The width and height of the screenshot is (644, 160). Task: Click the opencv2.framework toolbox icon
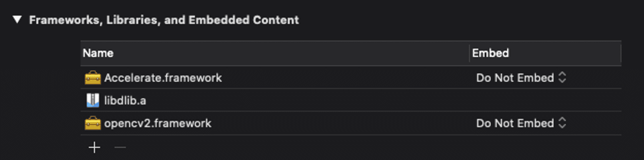pos(93,123)
